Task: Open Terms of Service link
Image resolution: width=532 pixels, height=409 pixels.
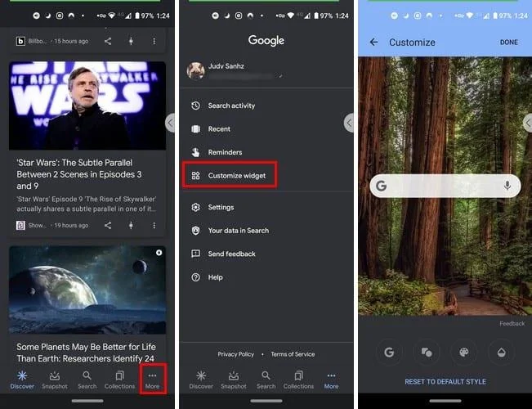Action: pyautogui.click(x=293, y=354)
